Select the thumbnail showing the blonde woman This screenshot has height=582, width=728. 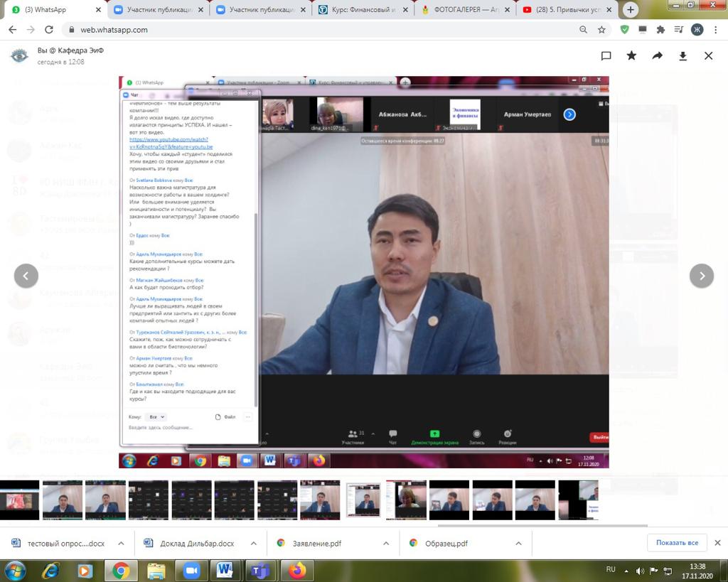pos(406,500)
